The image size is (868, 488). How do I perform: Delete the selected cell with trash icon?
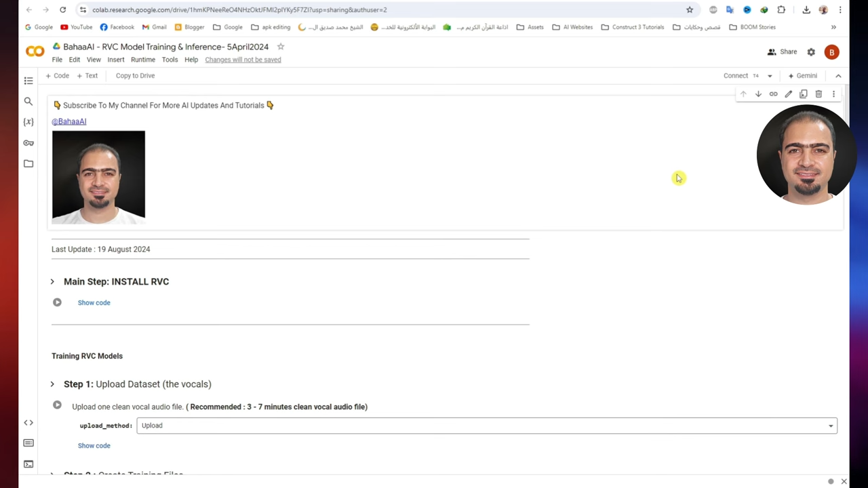point(818,94)
